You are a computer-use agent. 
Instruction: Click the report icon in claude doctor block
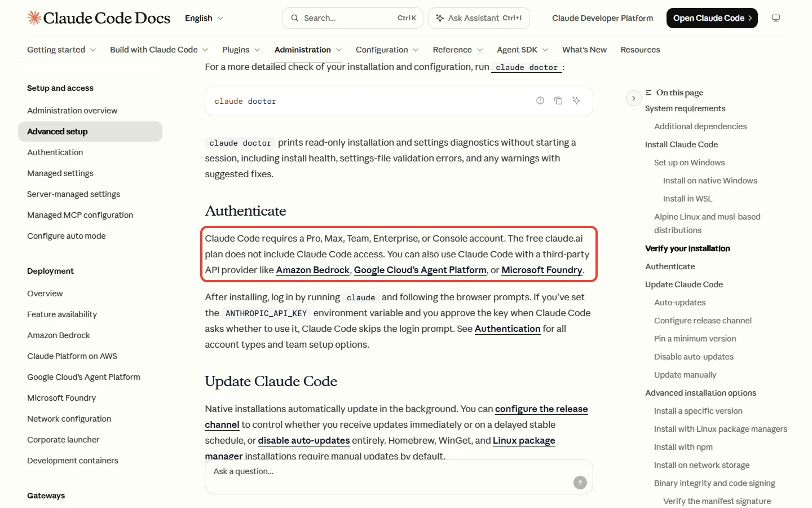540,100
